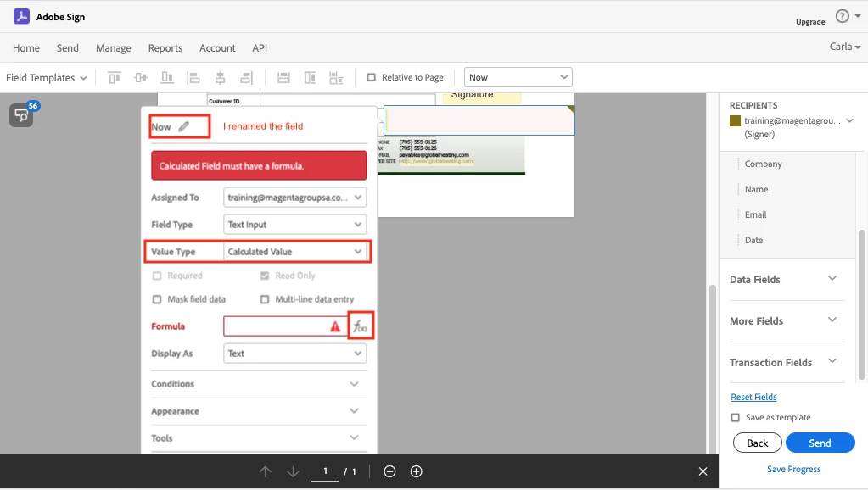
Task: Check the Save as template box
Action: pyautogui.click(x=735, y=418)
